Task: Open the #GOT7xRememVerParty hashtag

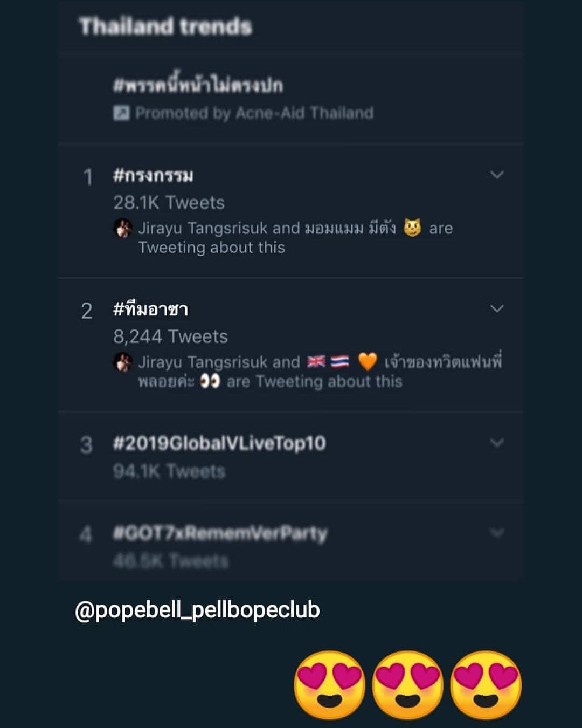Action: [x=220, y=533]
